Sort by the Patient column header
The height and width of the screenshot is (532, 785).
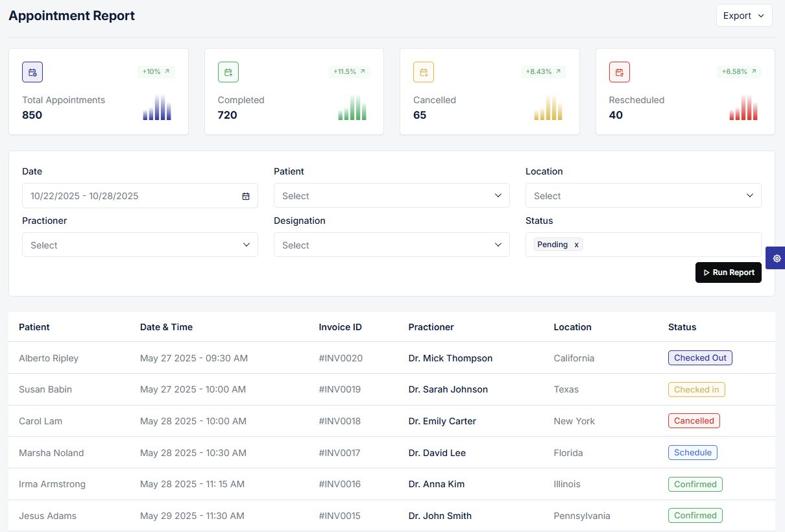tap(34, 327)
